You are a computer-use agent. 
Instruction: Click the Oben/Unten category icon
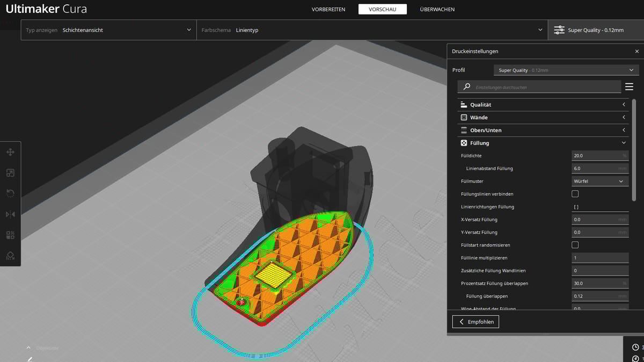click(464, 130)
